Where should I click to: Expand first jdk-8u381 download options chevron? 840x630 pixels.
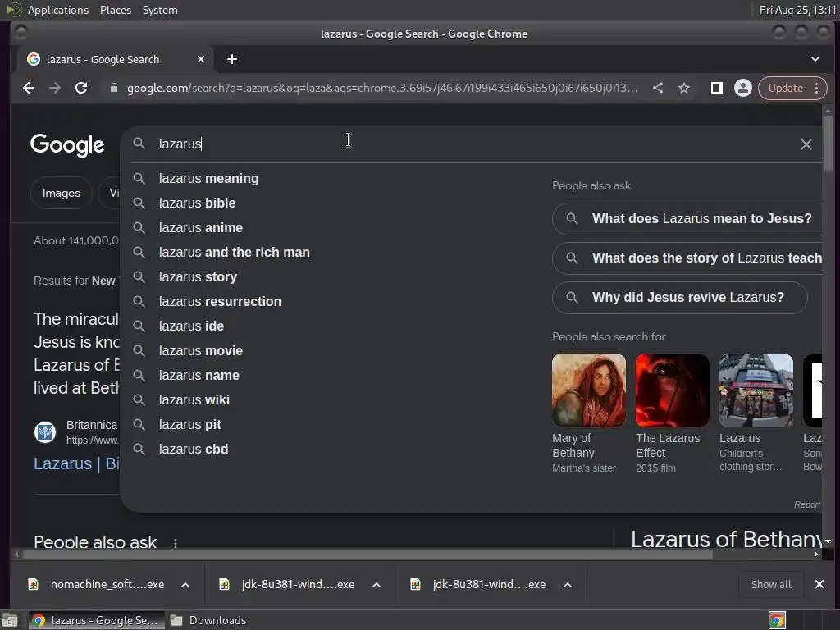(377, 584)
